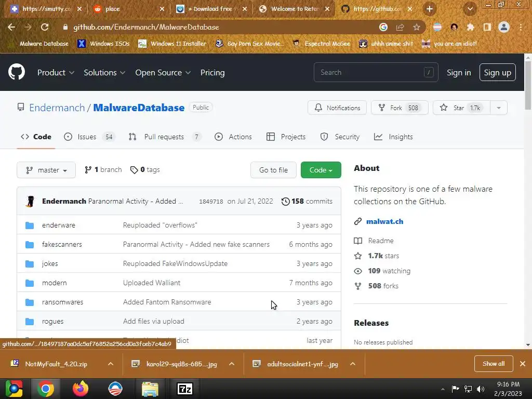The width and height of the screenshot is (532, 399).
Task: Click Endermanch commit author avatar
Action: coord(30,201)
